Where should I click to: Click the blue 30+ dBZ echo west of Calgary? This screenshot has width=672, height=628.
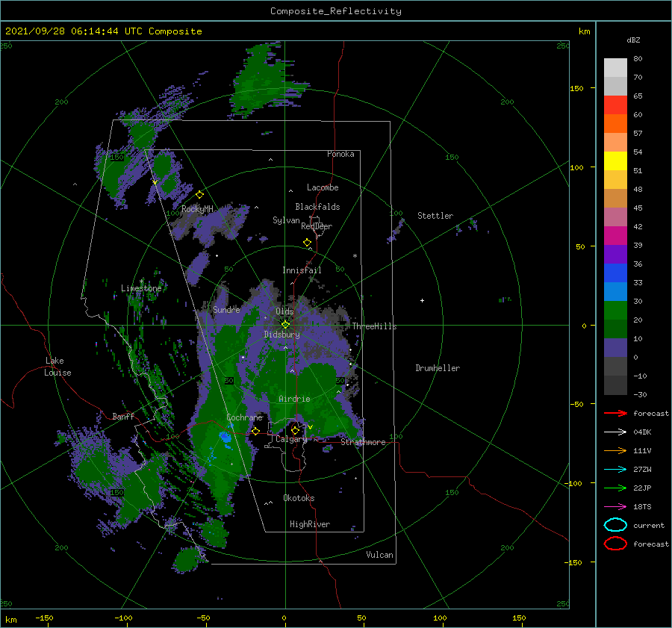tap(225, 438)
